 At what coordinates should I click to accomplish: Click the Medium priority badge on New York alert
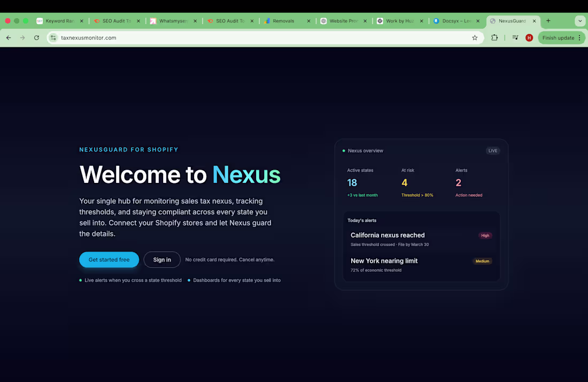pos(482,261)
